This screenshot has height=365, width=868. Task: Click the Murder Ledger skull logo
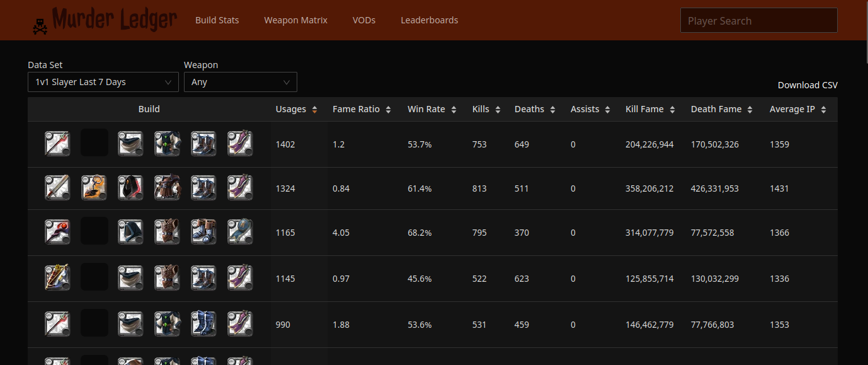click(x=40, y=25)
